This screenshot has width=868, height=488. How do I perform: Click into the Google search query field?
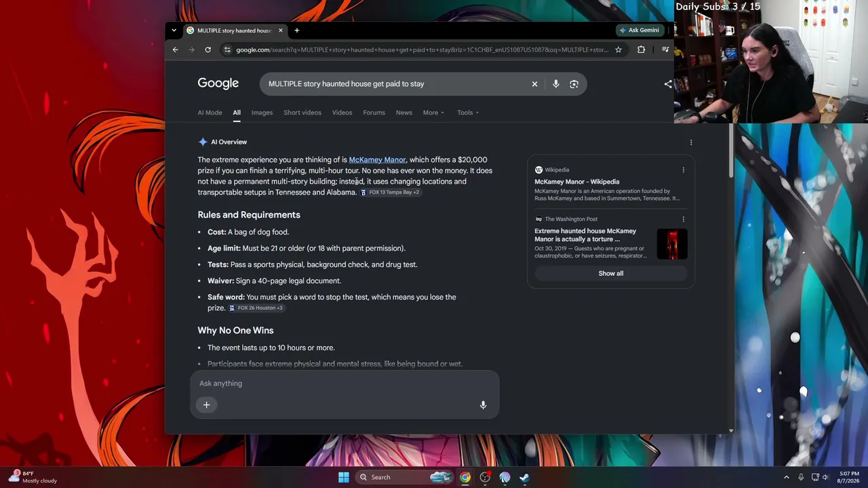397,84
